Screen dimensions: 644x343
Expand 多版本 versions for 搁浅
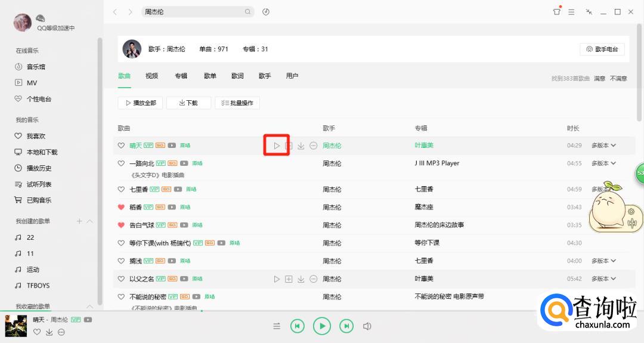click(x=603, y=261)
